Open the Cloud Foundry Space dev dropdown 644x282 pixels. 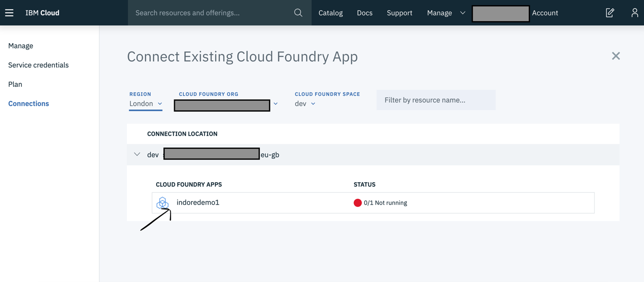pyautogui.click(x=305, y=103)
